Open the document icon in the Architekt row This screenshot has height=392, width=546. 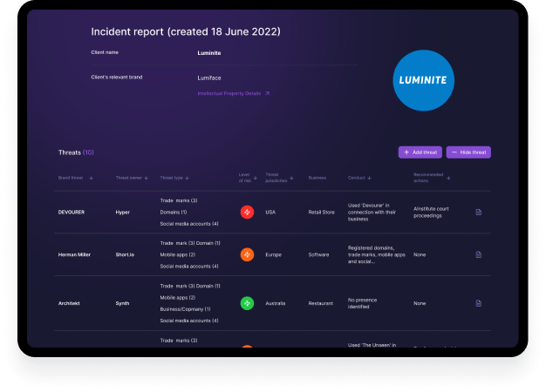point(479,303)
